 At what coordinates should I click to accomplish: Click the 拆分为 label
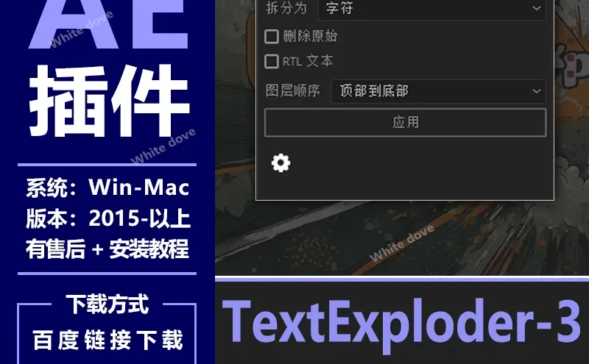click(286, 8)
